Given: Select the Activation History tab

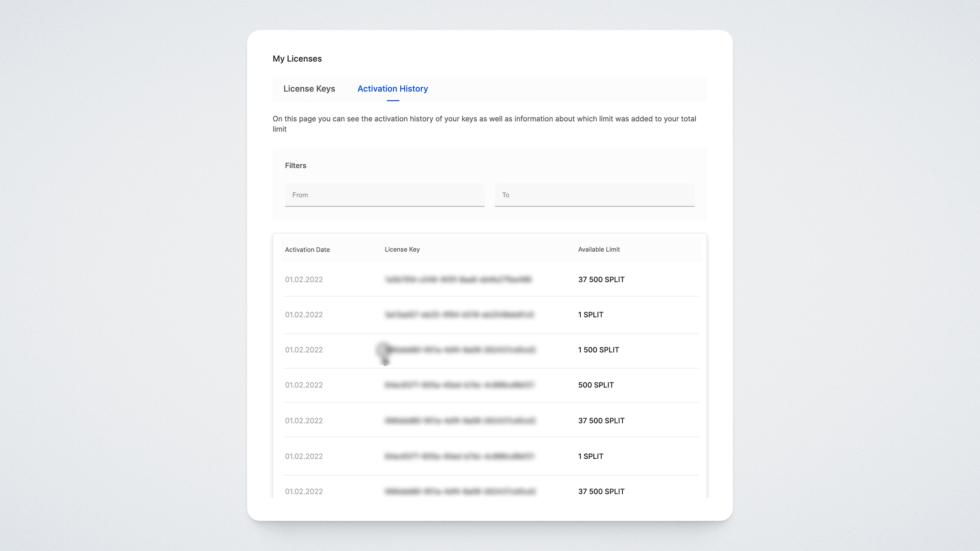Looking at the screenshot, I should (392, 89).
